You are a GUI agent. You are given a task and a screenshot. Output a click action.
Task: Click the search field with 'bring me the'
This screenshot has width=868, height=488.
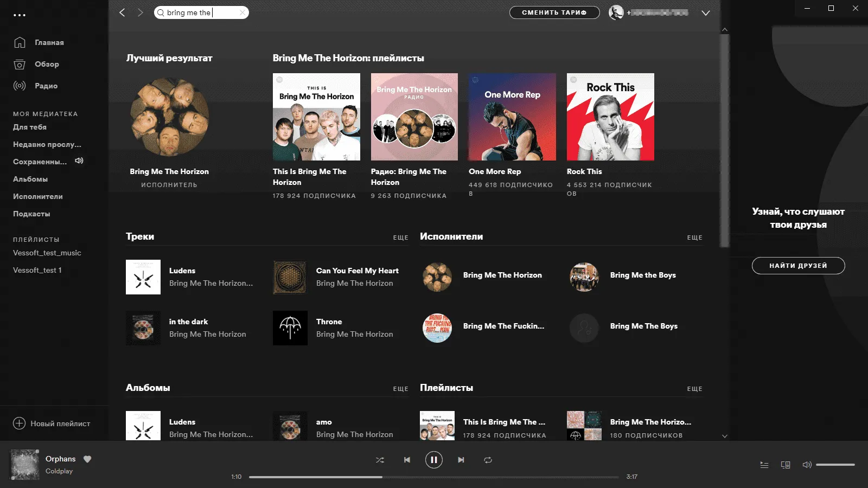pos(201,12)
